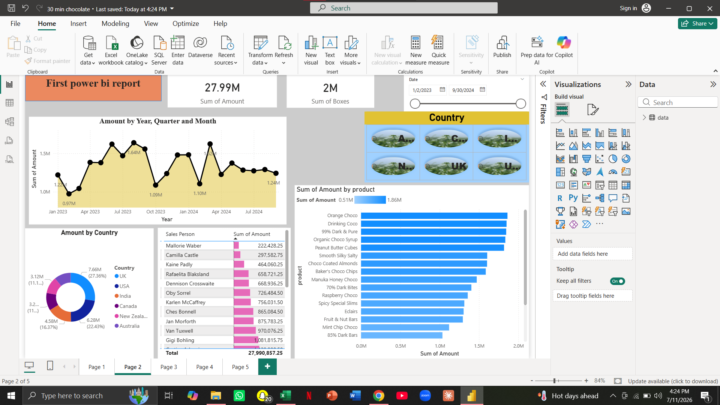
Task: Publish the report
Action: pos(502,47)
